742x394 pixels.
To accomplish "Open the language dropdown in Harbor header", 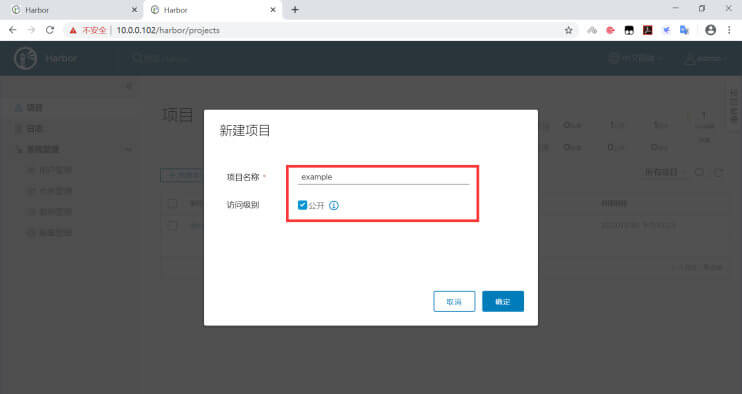I will 635,59.
